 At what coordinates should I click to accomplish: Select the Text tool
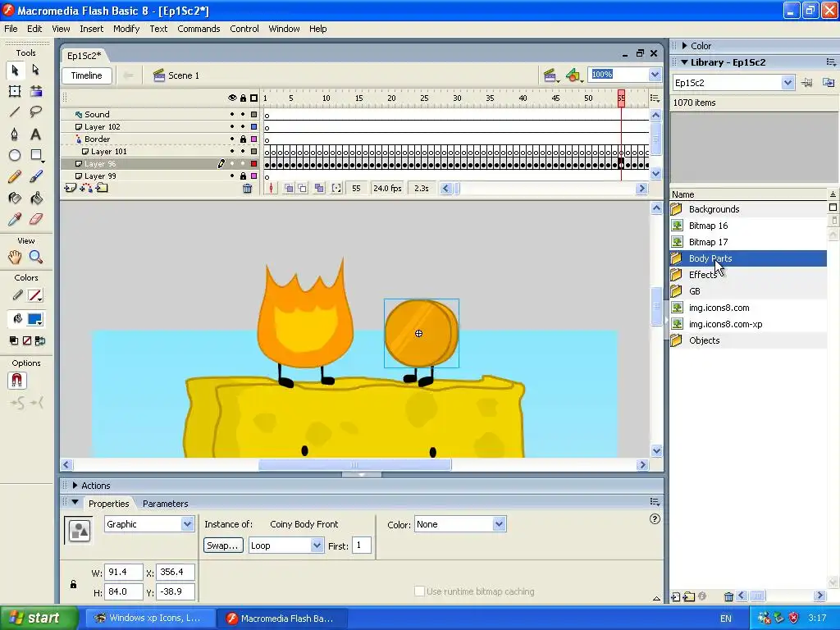point(35,134)
